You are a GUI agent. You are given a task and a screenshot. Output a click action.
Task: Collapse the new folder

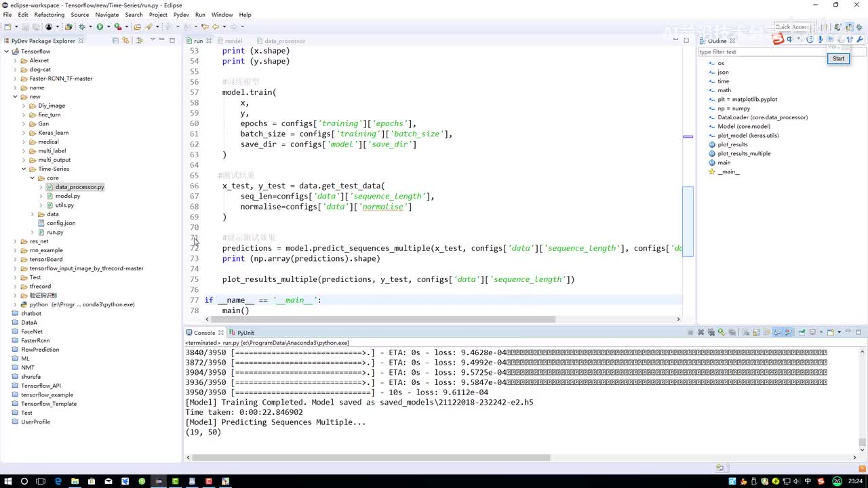point(15,97)
